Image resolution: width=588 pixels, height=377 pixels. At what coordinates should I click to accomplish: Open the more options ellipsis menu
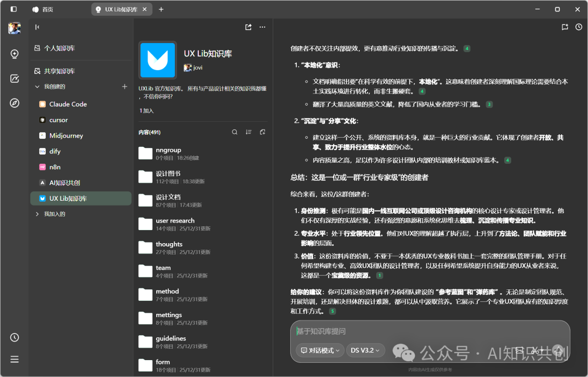point(262,27)
